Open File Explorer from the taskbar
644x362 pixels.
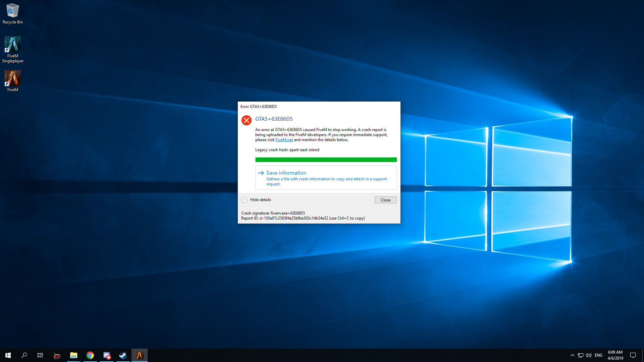(73, 355)
